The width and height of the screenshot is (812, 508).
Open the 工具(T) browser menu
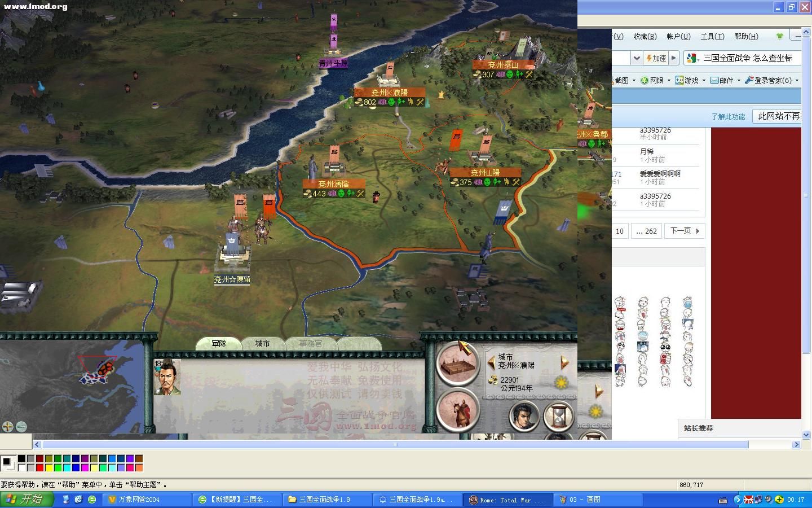(712, 36)
